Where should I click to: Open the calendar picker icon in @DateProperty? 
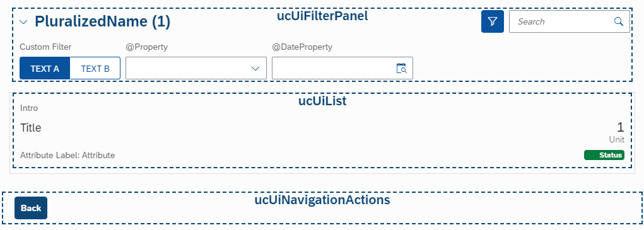(401, 68)
